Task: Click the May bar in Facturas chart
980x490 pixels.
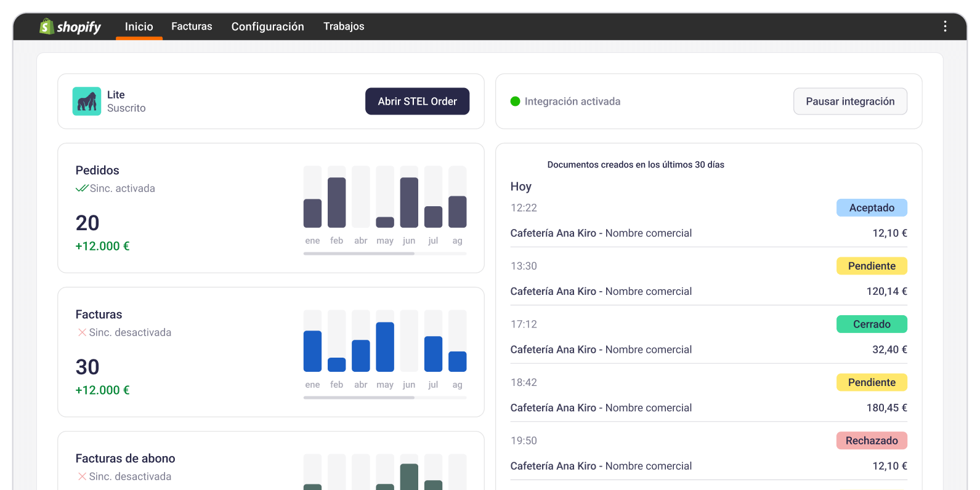Action: tap(385, 347)
